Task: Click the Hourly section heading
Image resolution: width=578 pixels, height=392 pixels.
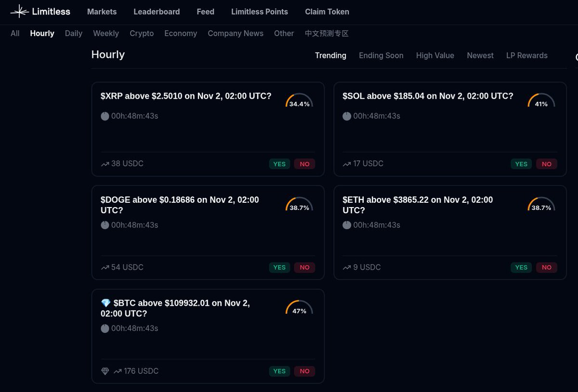Action: click(x=108, y=55)
